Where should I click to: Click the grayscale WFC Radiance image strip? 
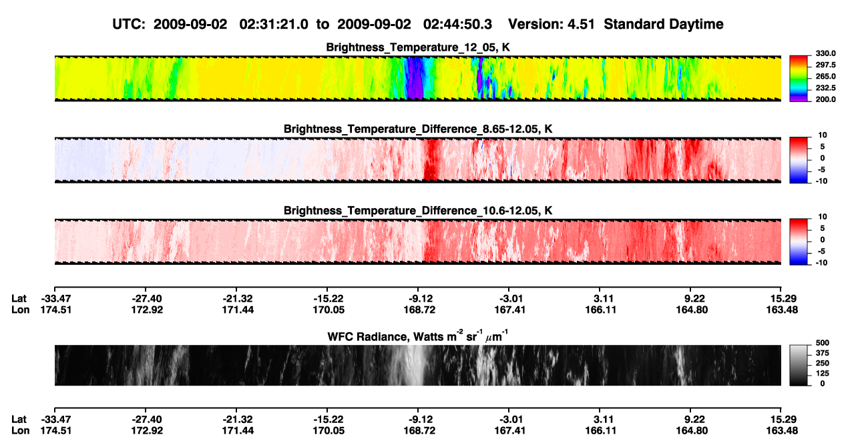click(418, 365)
